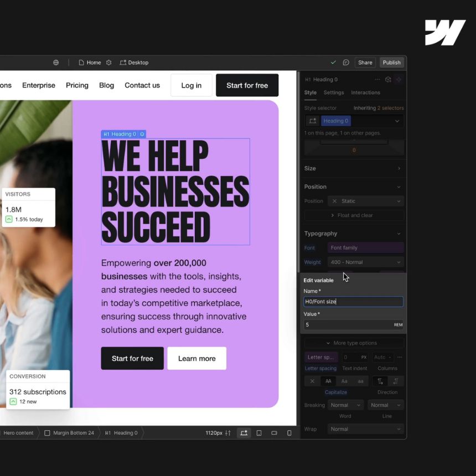This screenshot has height=476, width=476.
Task: Open the Line breaking Normal dropdown
Action: click(x=386, y=405)
